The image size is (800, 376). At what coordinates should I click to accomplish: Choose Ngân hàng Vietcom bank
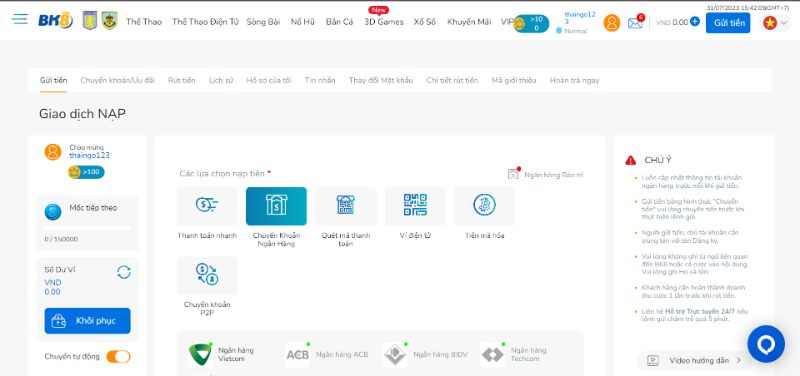pos(221,355)
